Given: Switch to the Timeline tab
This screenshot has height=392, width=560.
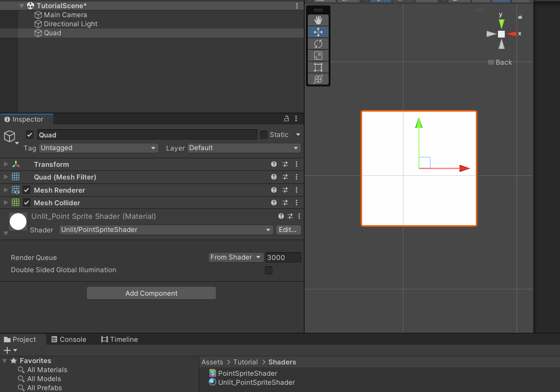Looking at the screenshot, I should click(x=120, y=339).
